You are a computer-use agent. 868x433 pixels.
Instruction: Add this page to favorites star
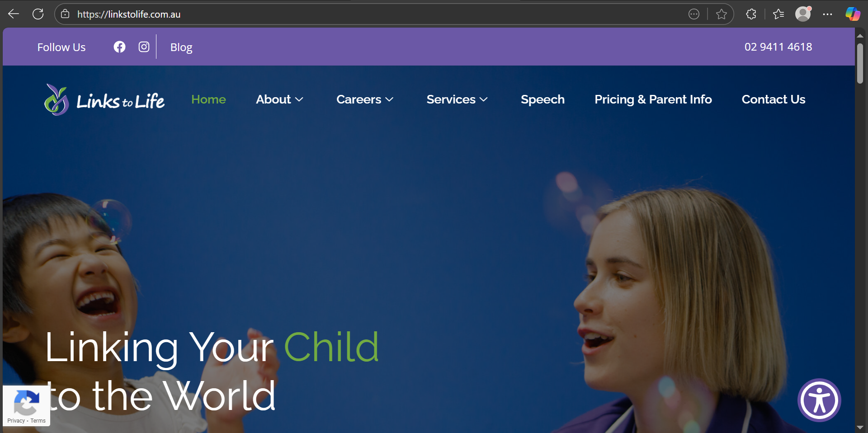(722, 14)
